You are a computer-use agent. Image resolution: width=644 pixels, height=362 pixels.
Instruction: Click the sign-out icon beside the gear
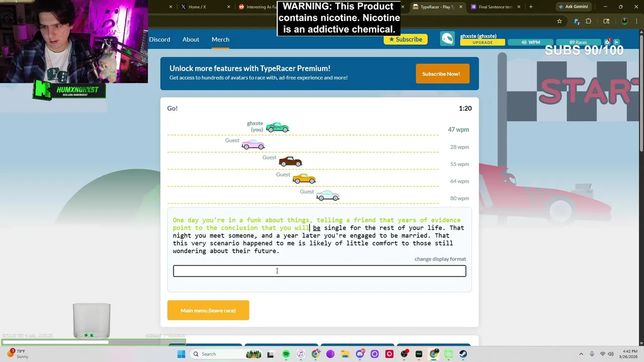[616, 42]
